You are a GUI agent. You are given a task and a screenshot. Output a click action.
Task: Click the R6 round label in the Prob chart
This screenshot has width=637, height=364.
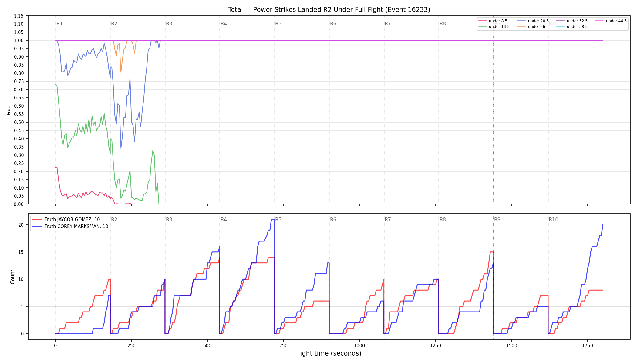pos(333,24)
